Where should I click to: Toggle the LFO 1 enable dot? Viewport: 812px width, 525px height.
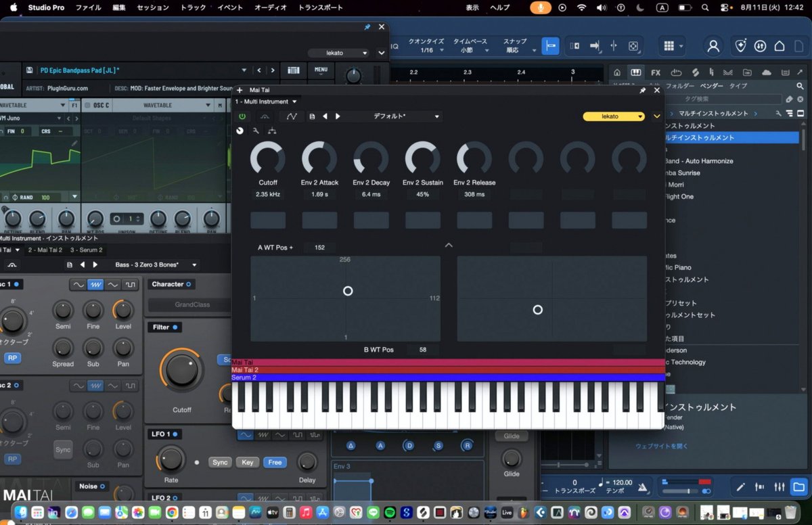[177, 434]
